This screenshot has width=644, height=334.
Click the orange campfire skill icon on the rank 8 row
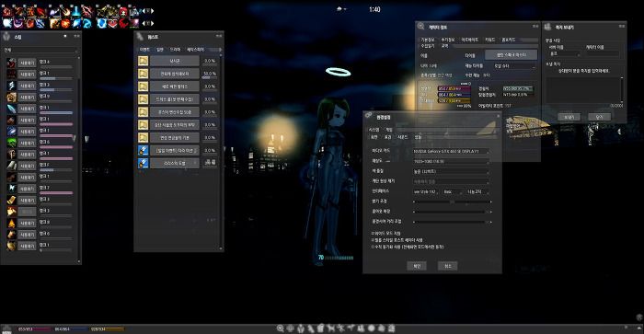click(x=11, y=223)
